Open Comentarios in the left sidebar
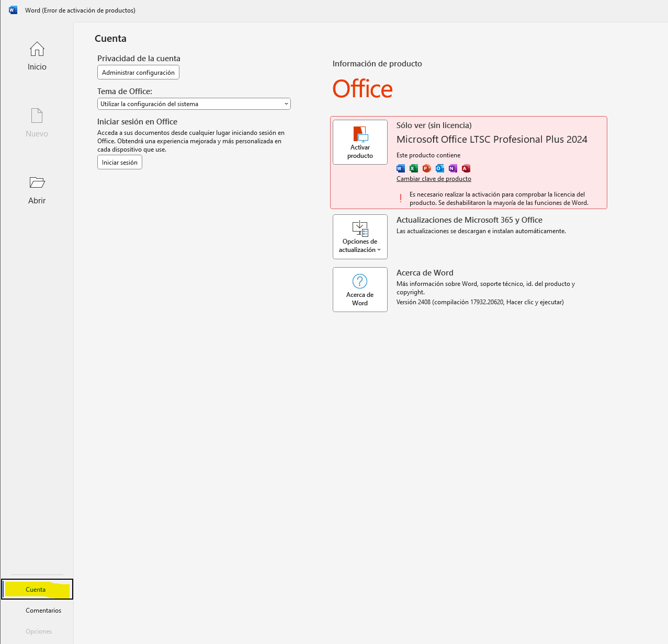668x644 pixels. [43, 611]
